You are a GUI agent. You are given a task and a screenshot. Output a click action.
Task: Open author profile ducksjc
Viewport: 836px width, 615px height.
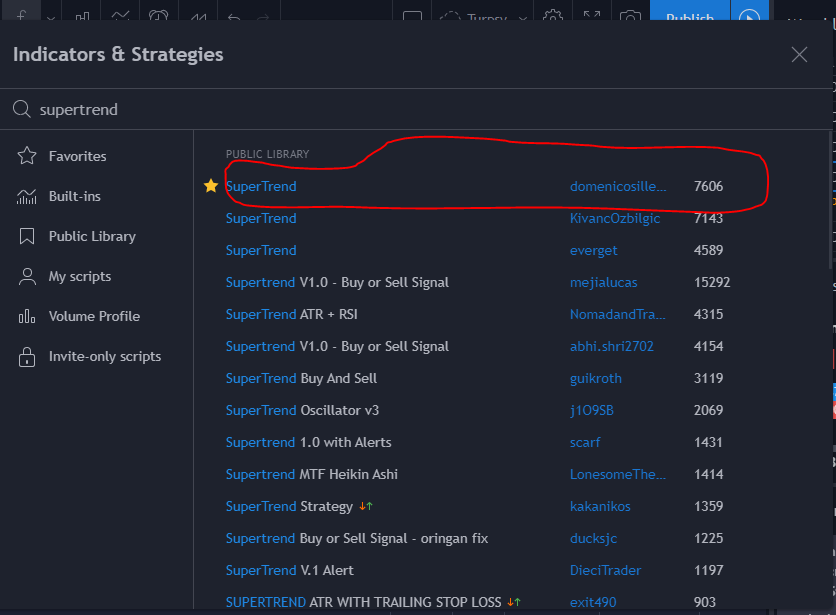coord(593,538)
